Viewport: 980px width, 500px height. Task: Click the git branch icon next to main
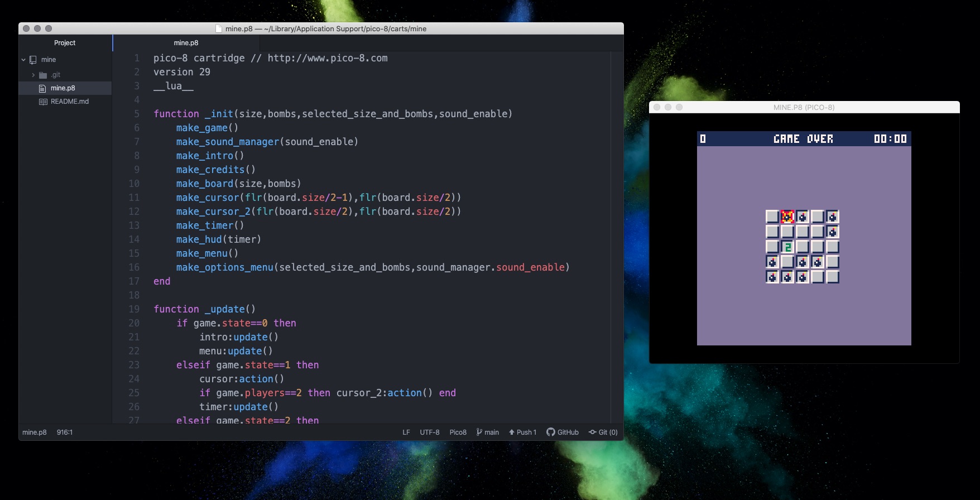pos(479,432)
